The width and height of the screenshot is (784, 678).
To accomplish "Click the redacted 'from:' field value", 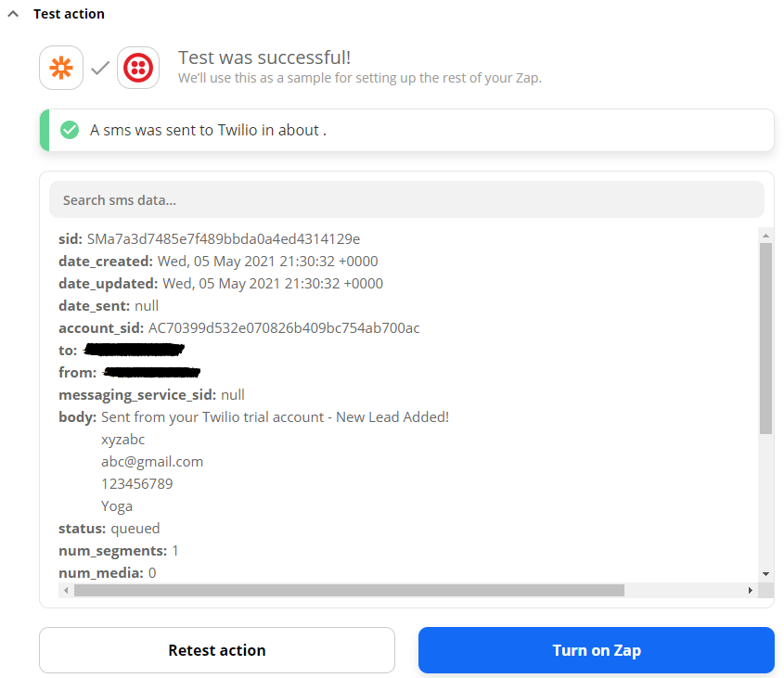I will coord(151,372).
